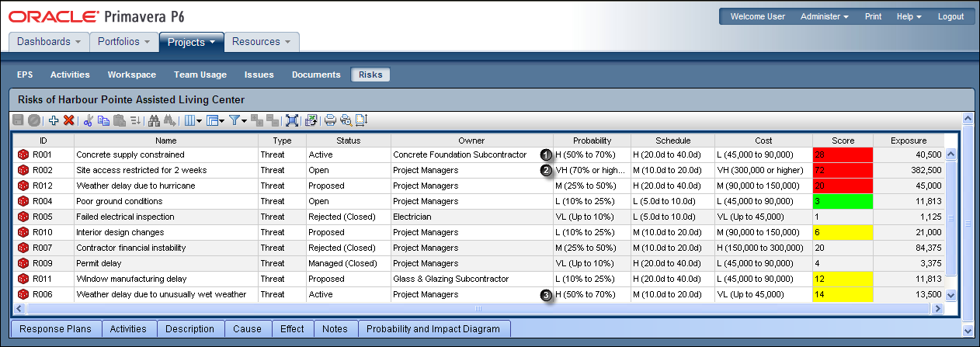
Task: Click the Save toolbar icon
Action: click(19, 120)
